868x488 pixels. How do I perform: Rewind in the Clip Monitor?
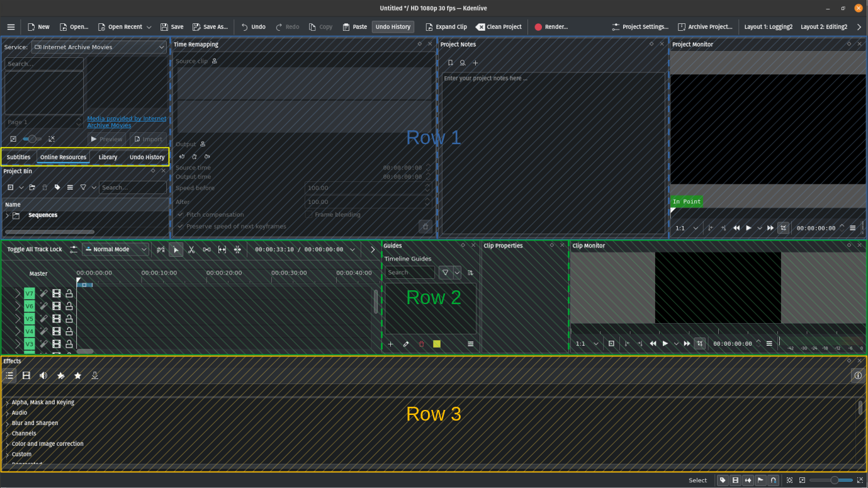[x=653, y=344]
